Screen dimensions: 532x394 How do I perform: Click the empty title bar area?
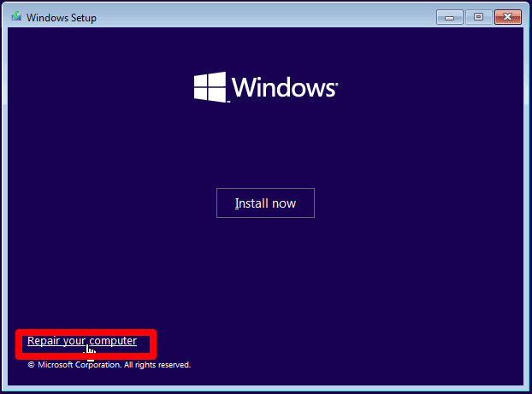point(257,17)
